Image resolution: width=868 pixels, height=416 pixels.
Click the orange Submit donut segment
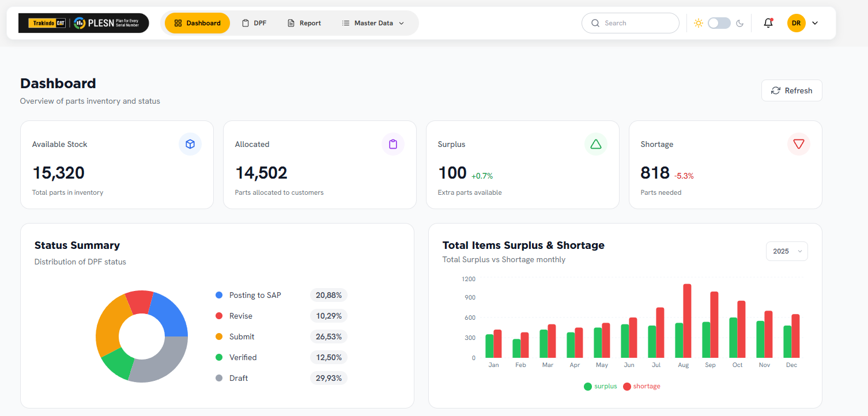coord(110,327)
